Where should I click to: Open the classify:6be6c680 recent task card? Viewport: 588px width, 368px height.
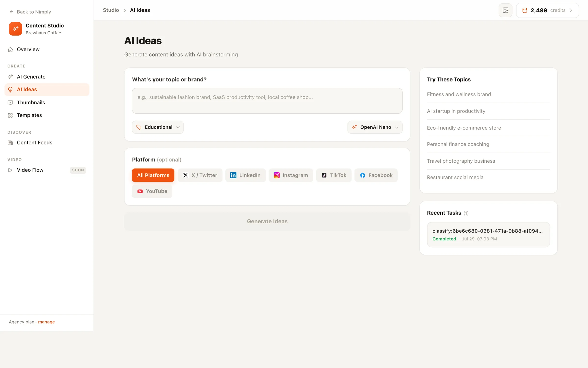[x=488, y=235]
